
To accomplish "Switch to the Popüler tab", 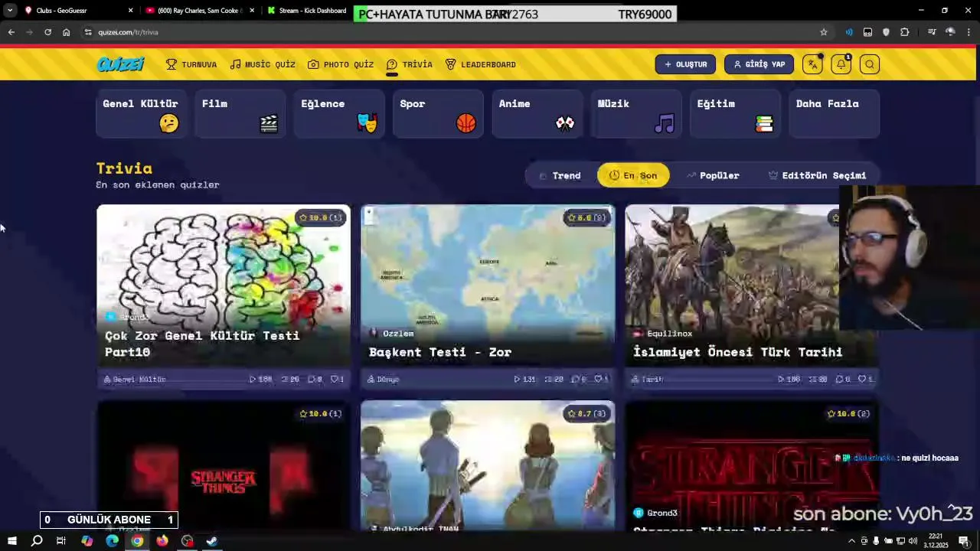I will tap(713, 175).
